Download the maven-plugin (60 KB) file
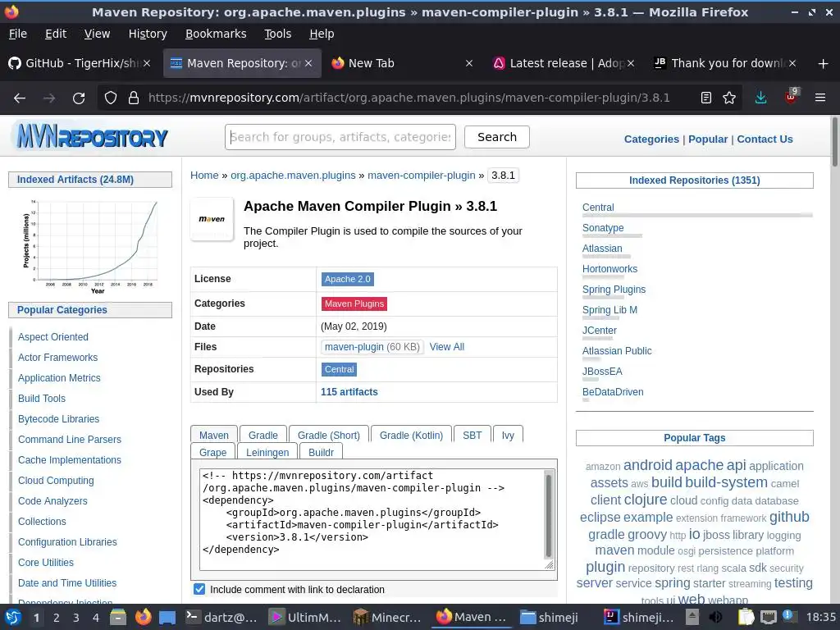 coord(372,347)
